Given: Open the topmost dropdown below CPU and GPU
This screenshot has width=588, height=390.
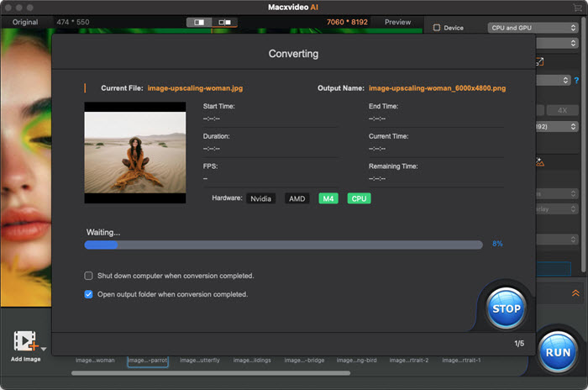Looking at the screenshot, I should click(557, 43).
